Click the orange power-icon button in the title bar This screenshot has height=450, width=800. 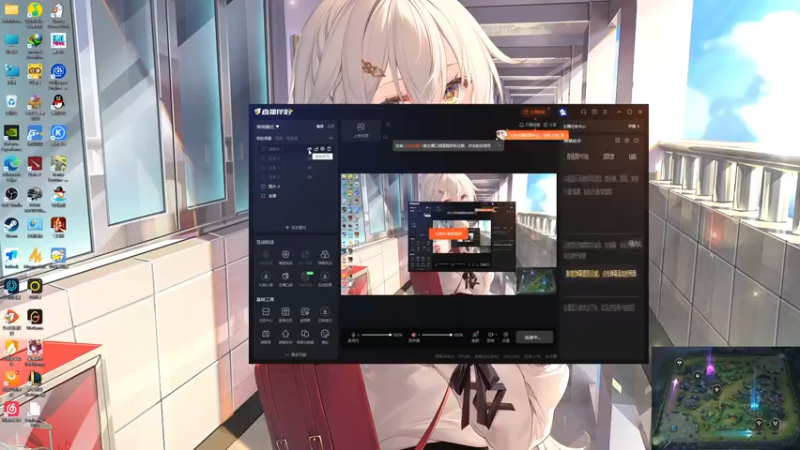(x=534, y=112)
